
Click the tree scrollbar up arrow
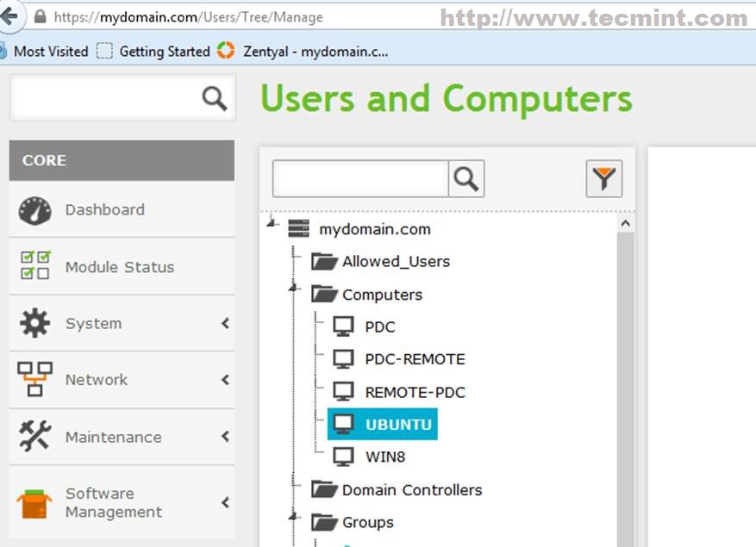tap(625, 223)
